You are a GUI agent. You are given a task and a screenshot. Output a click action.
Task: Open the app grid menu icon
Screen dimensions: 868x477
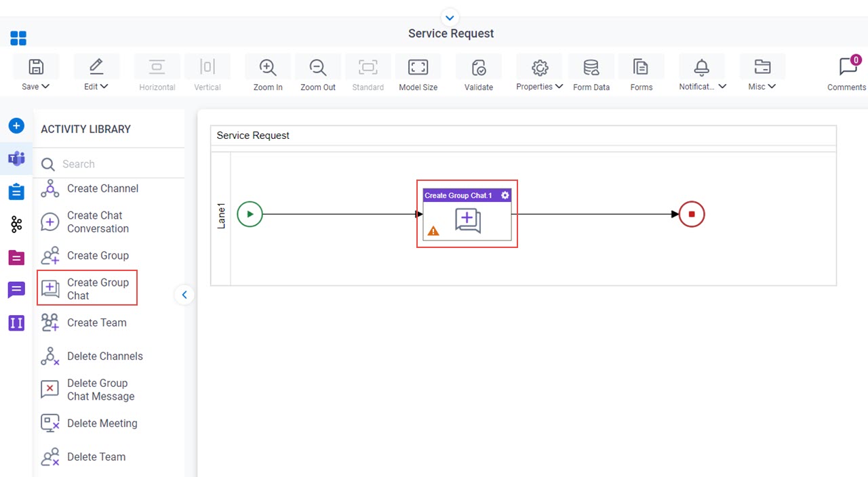click(18, 38)
